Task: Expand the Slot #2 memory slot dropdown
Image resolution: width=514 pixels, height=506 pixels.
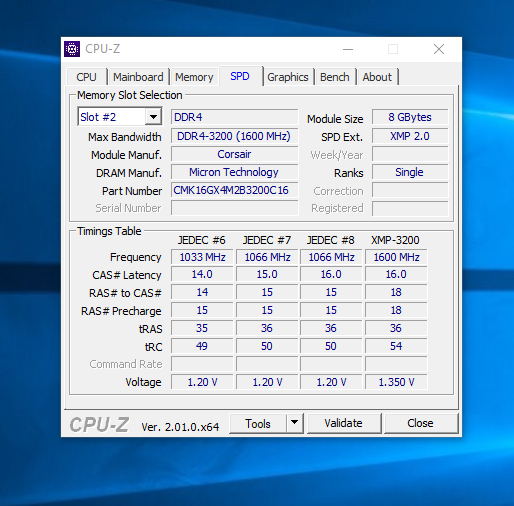Action: click(153, 117)
